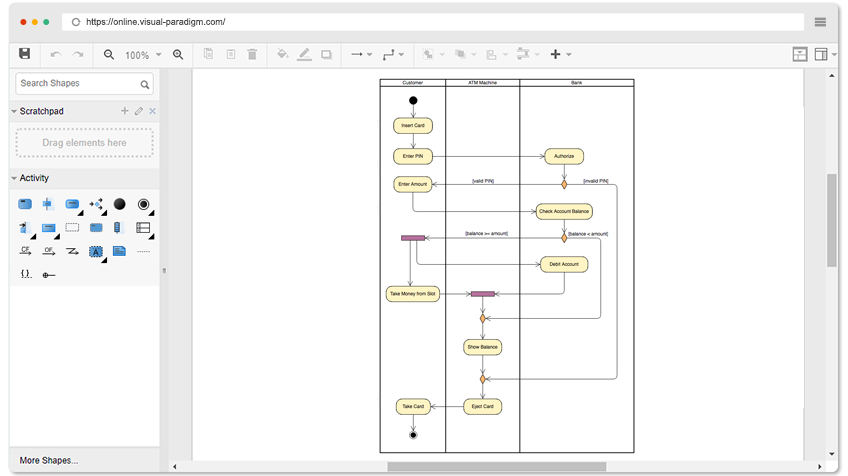
Task: Open the Line color pencil tool
Action: pos(304,54)
